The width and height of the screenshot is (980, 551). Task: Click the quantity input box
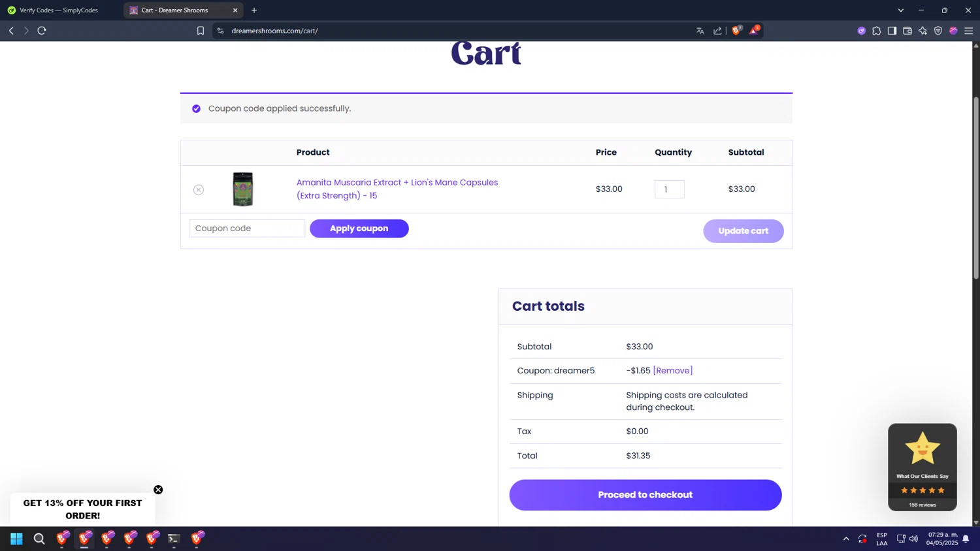[x=670, y=189]
